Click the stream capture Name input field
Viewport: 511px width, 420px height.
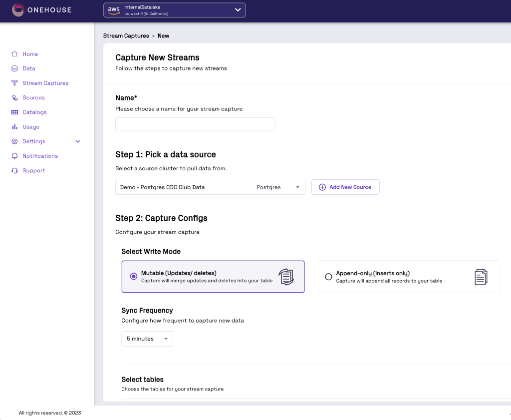(x=195, y=124)
